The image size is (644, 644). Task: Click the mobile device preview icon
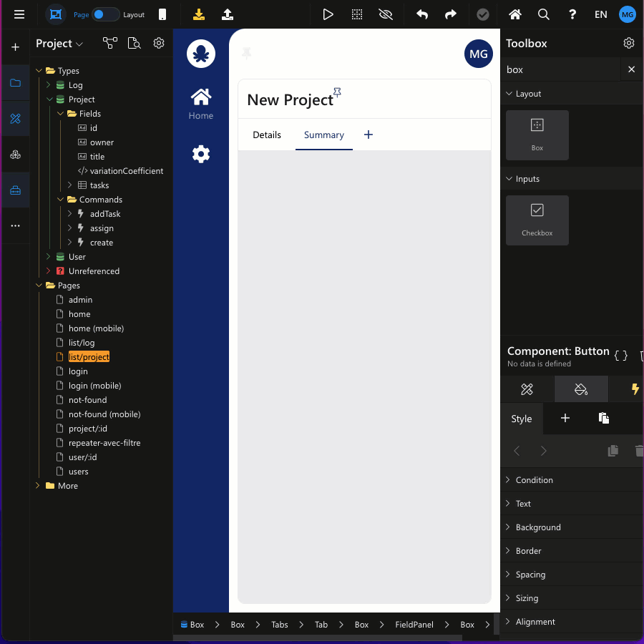tap(162, 14)
